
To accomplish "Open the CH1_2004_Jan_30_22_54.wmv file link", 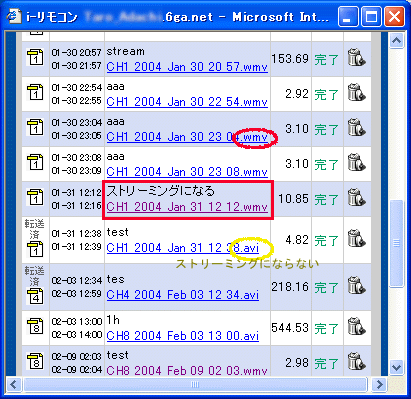I will click(x=187, y=102).
